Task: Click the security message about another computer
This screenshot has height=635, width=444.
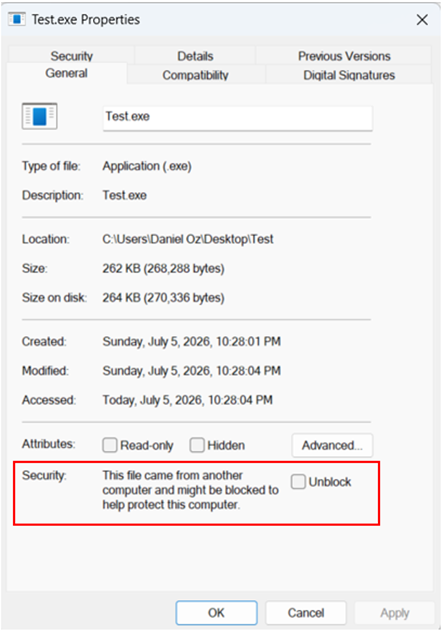Action: pos(190,490)
